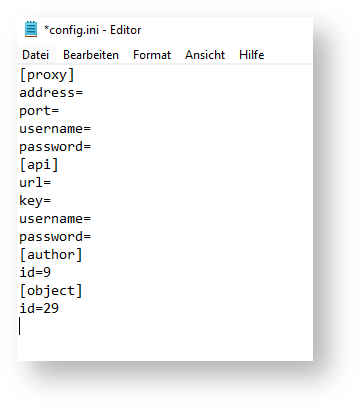361x409 pixels.
Task: Click the [api] section header line
Action: 39,165
